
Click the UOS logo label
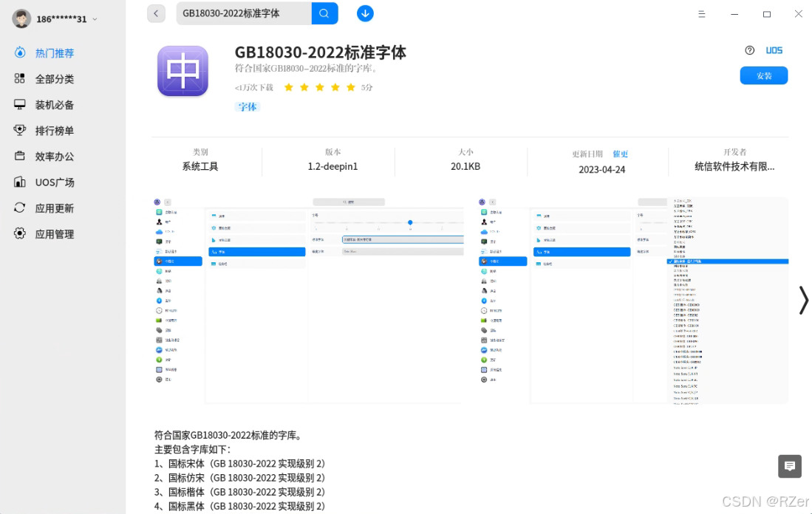774,50
